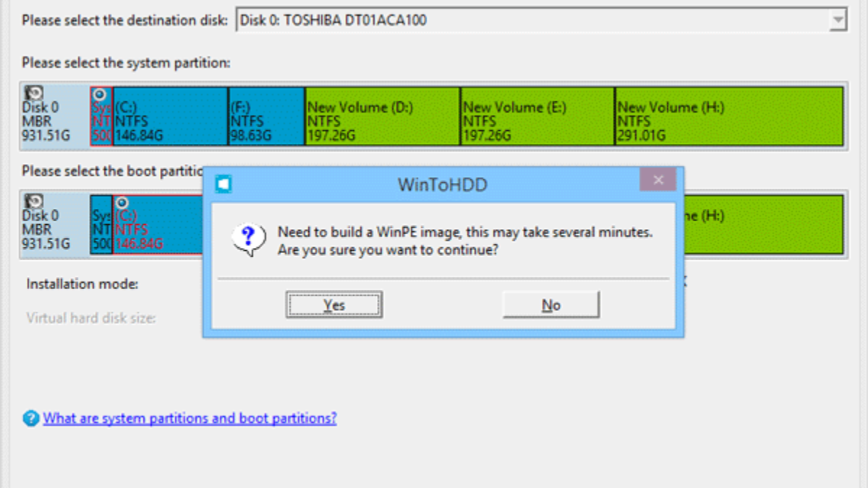Viewport: 868px width, 488px height.
Task: Select New Volume (H:) in system partition row
Action: [729, 116]
